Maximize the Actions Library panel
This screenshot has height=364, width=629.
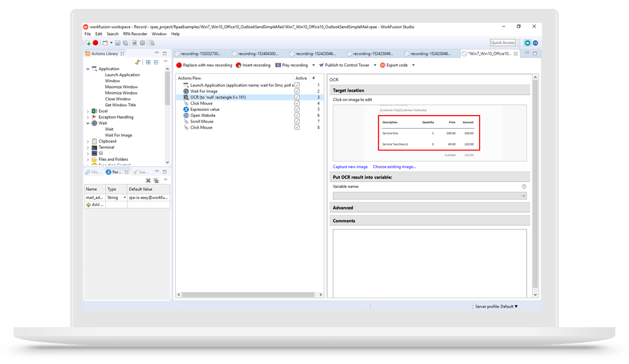pyautogui.click(x=165, y=53)
